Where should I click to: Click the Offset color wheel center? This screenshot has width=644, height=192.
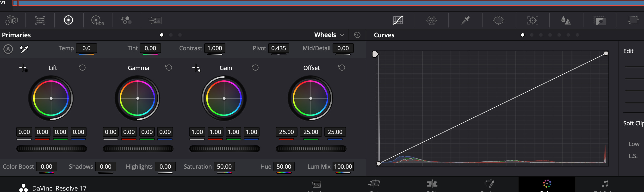(x=311, y=98)
